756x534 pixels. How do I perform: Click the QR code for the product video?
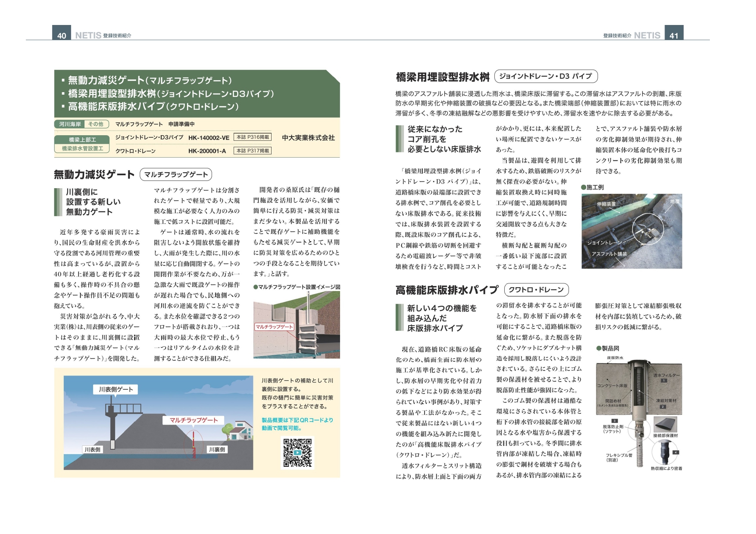297,452
